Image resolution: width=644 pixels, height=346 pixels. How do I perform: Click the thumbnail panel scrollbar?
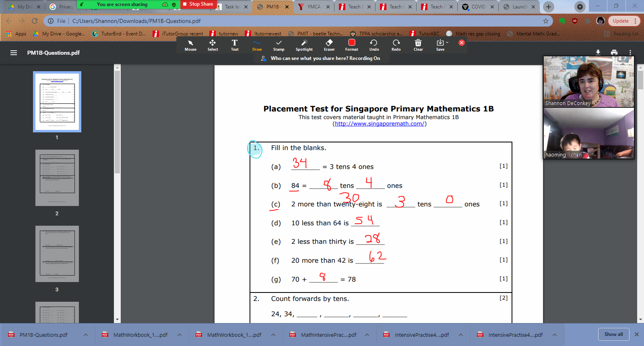click(118, 122)
